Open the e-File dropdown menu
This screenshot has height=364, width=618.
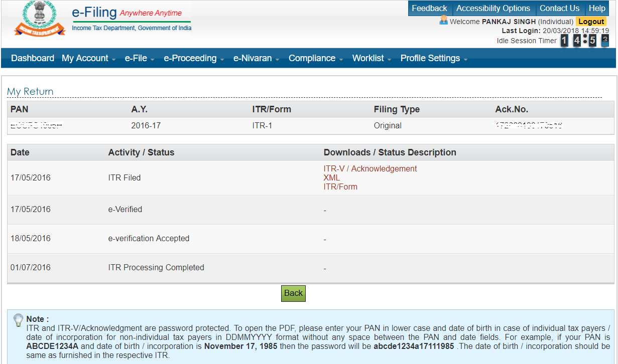(x=136, y=58)
